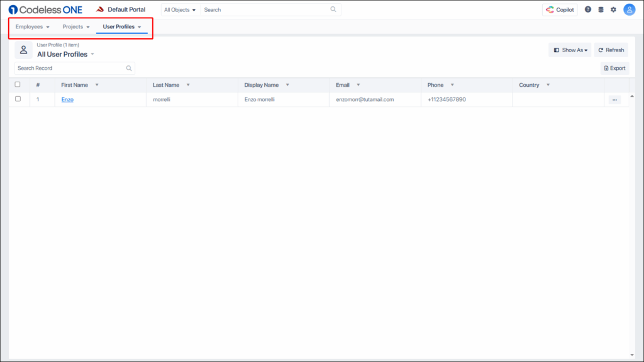Open the Default Portal switcher
The width and height of the screenshot is (644, 362).
[121, 9]
